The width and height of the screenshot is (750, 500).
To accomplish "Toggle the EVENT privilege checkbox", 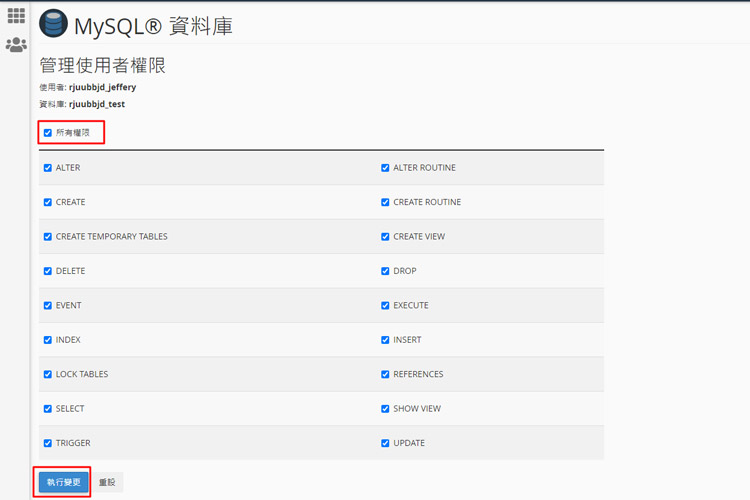I will click(x=48, y=306).
